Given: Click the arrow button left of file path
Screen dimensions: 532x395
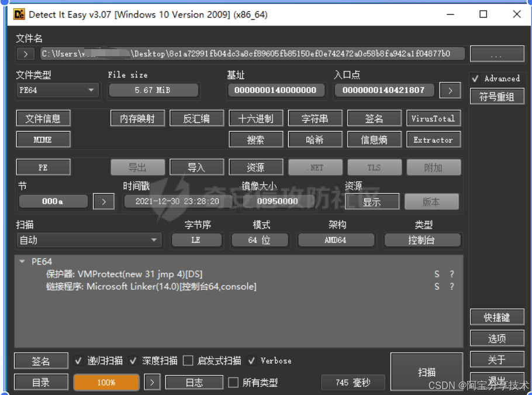Looking at the screenshot, I should pyautogui.click(x=26, y=54).
